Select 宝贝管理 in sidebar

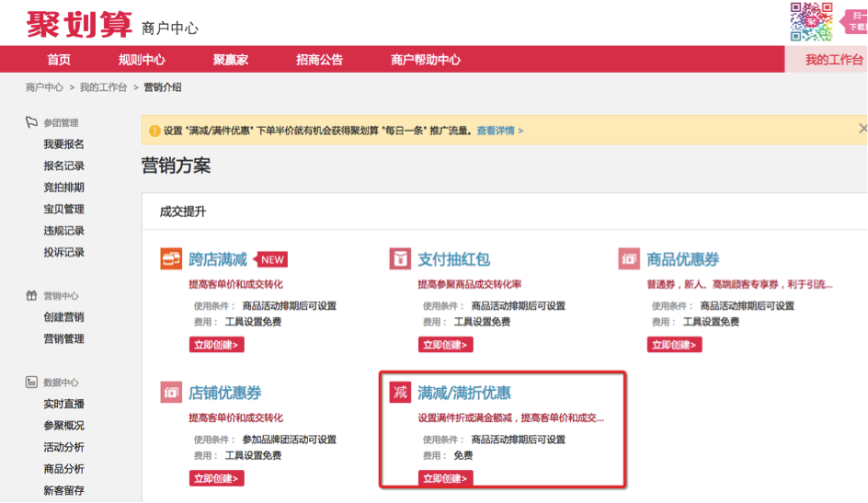point(64,209)
